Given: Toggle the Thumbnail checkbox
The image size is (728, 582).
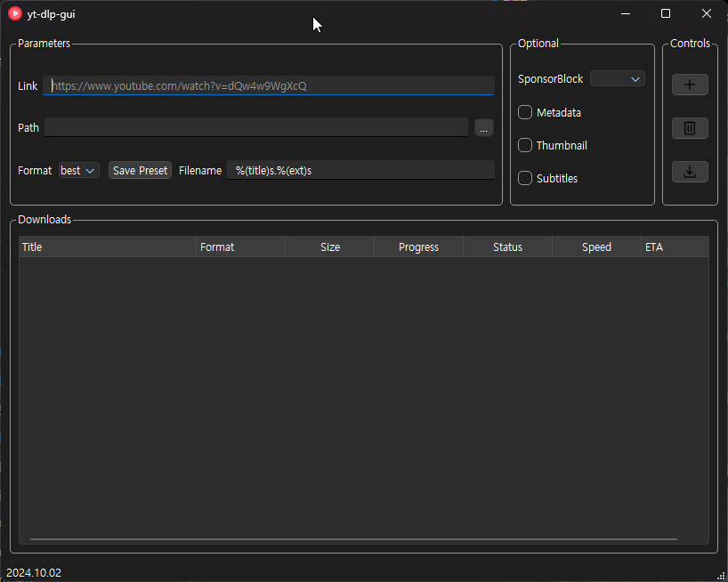Looking at the screenshot, I should point(525,145).
